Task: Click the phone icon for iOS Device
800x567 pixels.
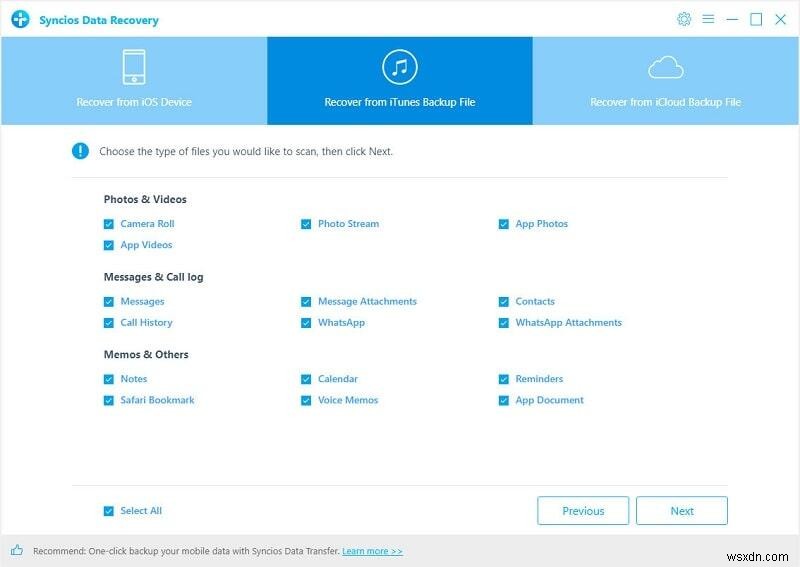Action: (134, 67)
